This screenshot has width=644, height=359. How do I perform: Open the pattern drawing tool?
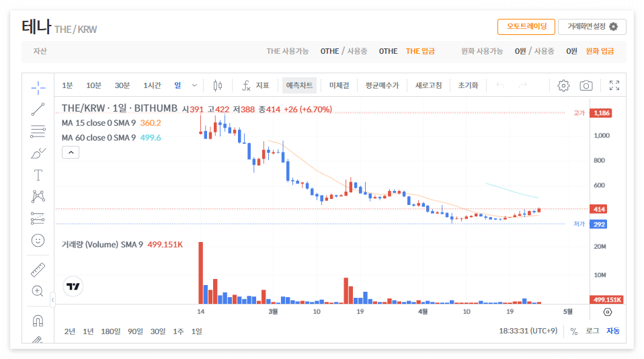point(38,196)
